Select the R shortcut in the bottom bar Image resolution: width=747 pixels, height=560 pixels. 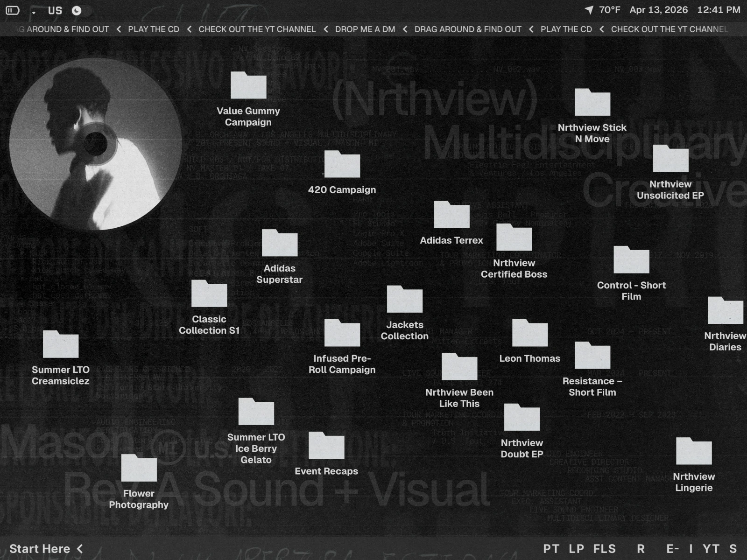coord(641,549)
